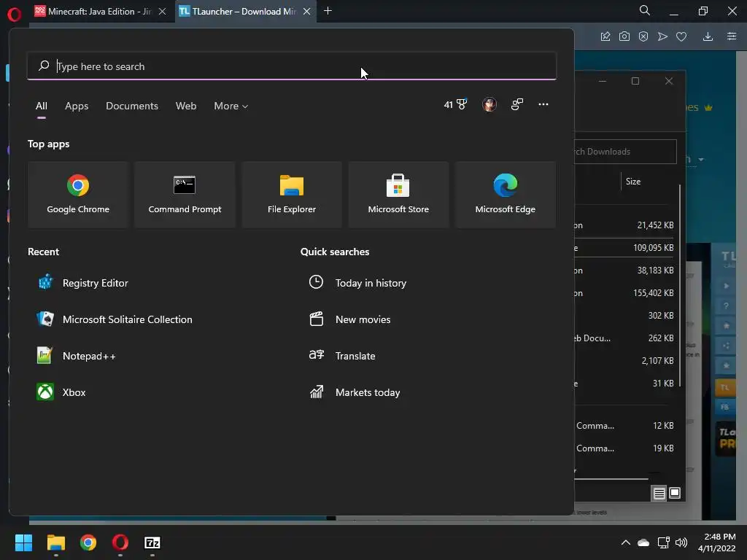This screenshot has width=747, height=560.
Task: Open File Explorer from taskbar
Action: (55, 542)
